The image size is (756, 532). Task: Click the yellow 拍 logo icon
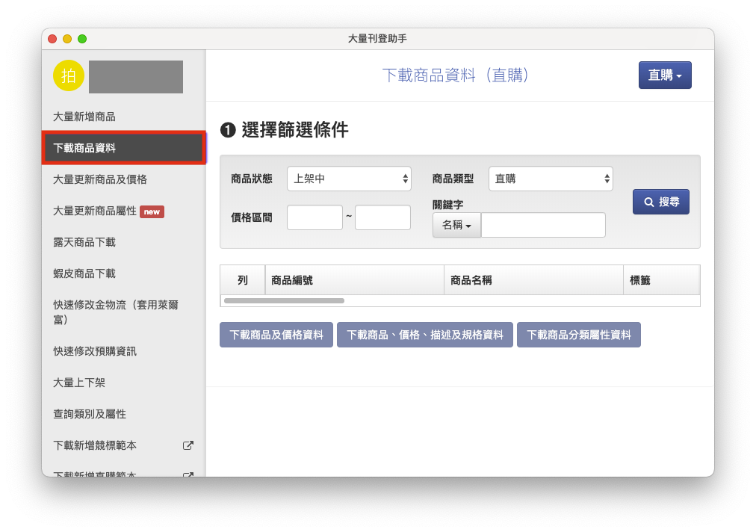tap(69, 75)
